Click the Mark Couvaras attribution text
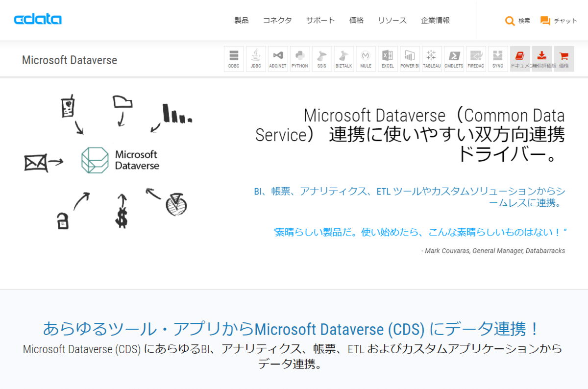The image size is (588, 389). pos(493,250)
